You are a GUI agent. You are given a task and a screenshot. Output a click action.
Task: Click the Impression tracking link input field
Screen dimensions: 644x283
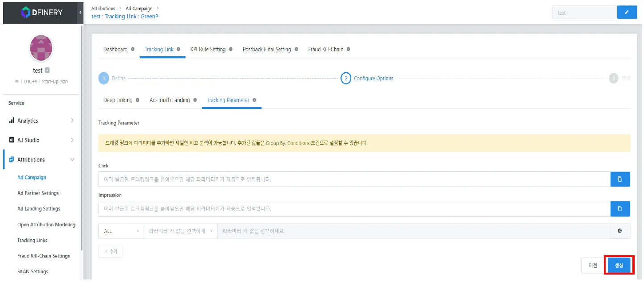[354, 208]
